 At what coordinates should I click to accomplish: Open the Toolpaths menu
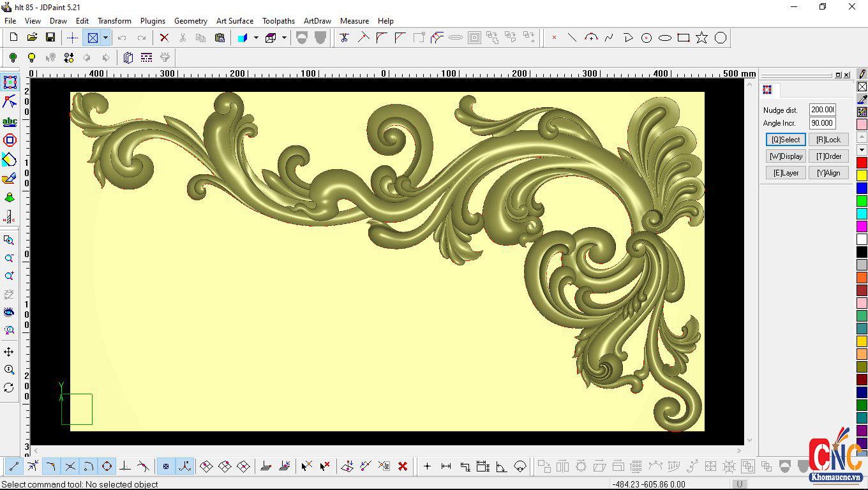(x=279, y=20)
